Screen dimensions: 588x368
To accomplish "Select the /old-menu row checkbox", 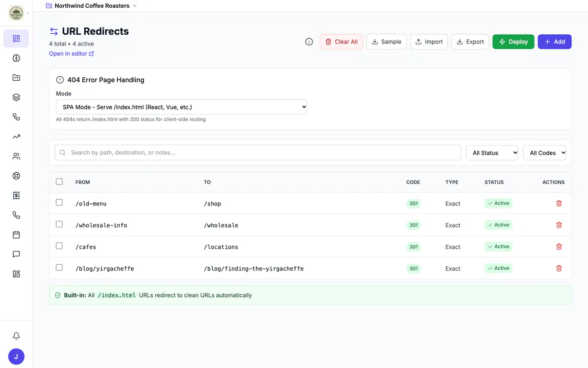I will coord(59,202).
